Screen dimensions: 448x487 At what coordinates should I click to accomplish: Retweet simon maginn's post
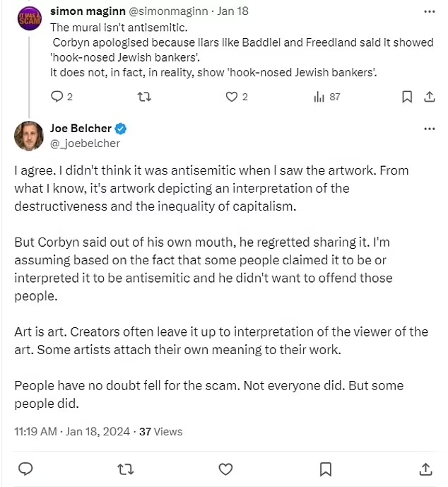[x=144, y=97]
